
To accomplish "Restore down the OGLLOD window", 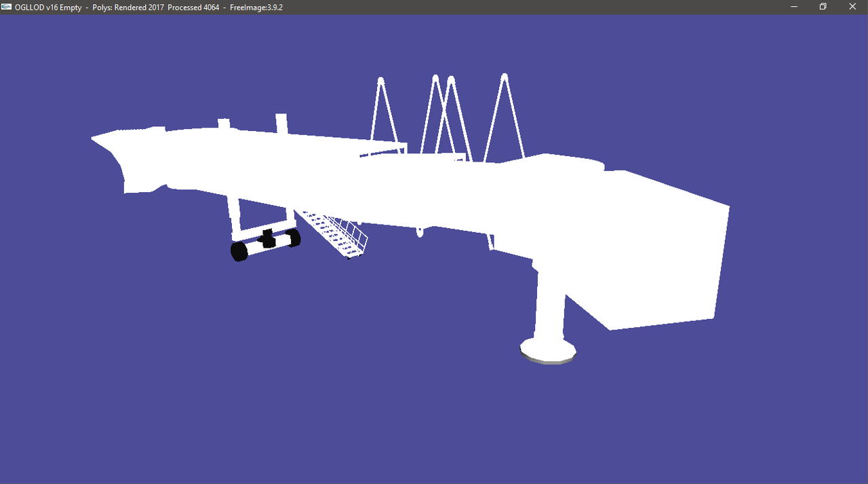I will click(823, 7).
